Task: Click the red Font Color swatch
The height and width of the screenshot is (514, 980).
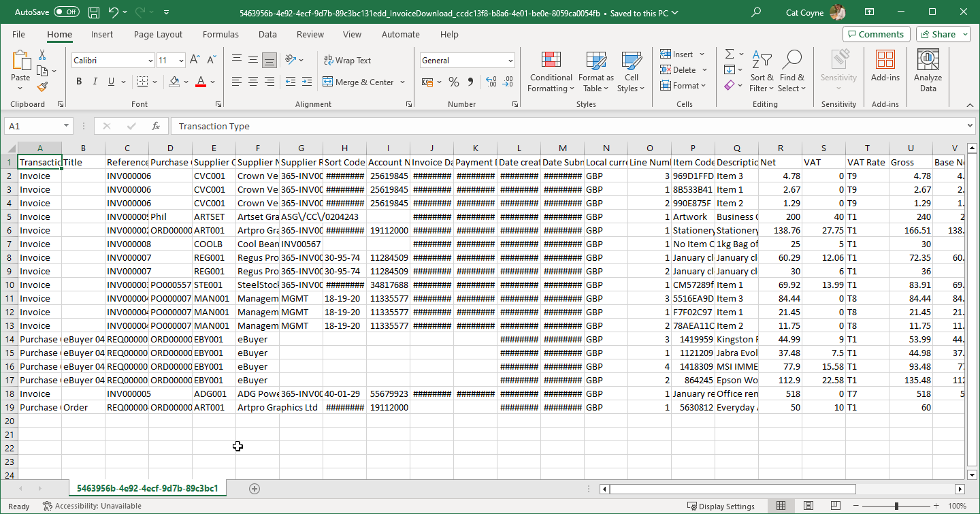Action: tap(201, 82)
